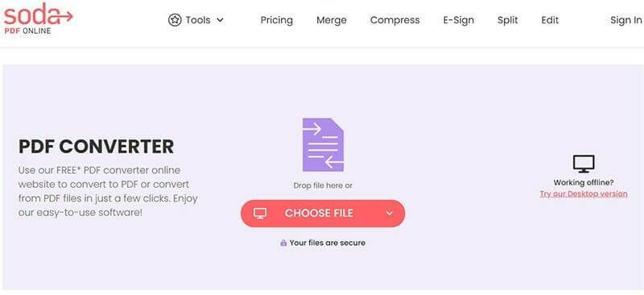Viewport: 644px width, 295px height.
Task: Open the Tools dropdown menu
Action: [x=196, y=20]
